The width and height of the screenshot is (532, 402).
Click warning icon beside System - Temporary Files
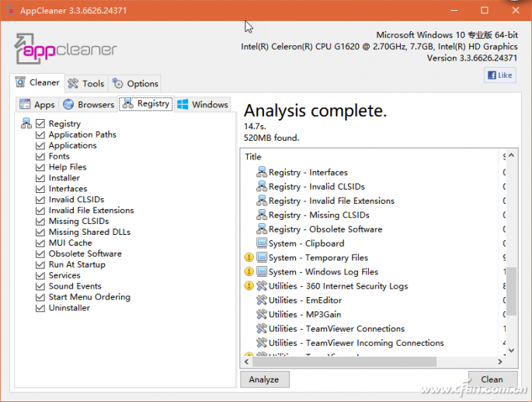249,257
